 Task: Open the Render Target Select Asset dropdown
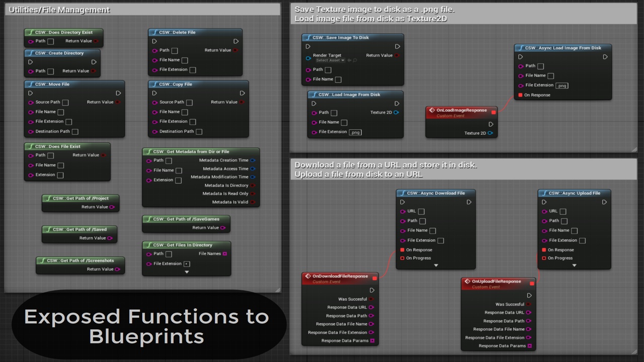tap(330, 60)
